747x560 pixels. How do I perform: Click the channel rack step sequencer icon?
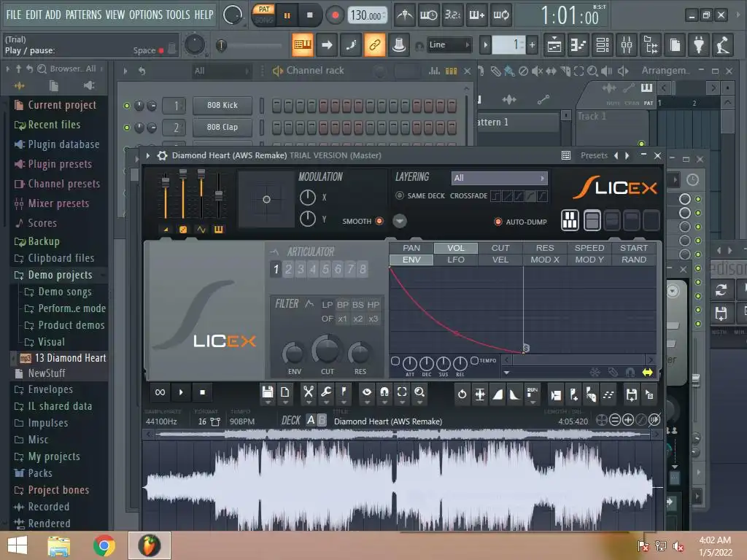coord(451,71)
